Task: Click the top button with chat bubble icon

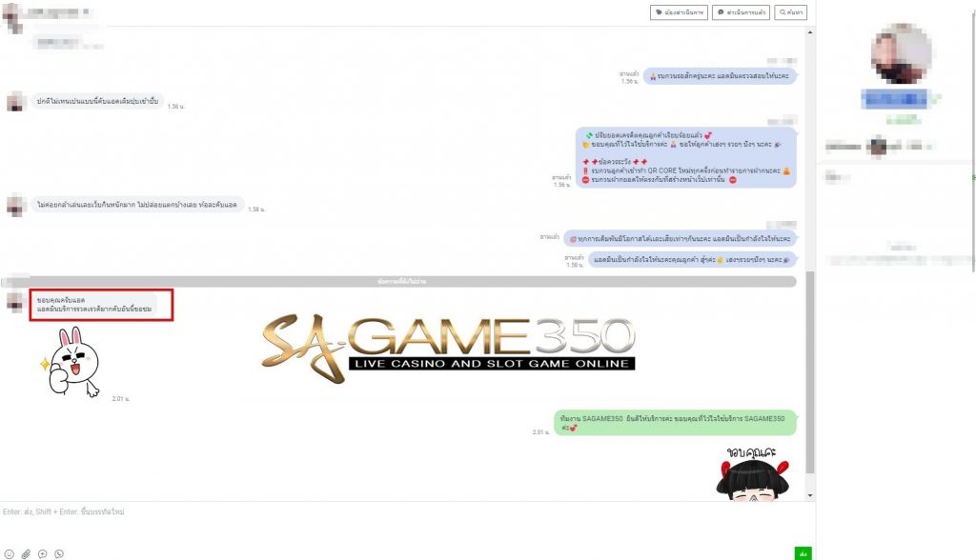Action: [x=741, y=12]
